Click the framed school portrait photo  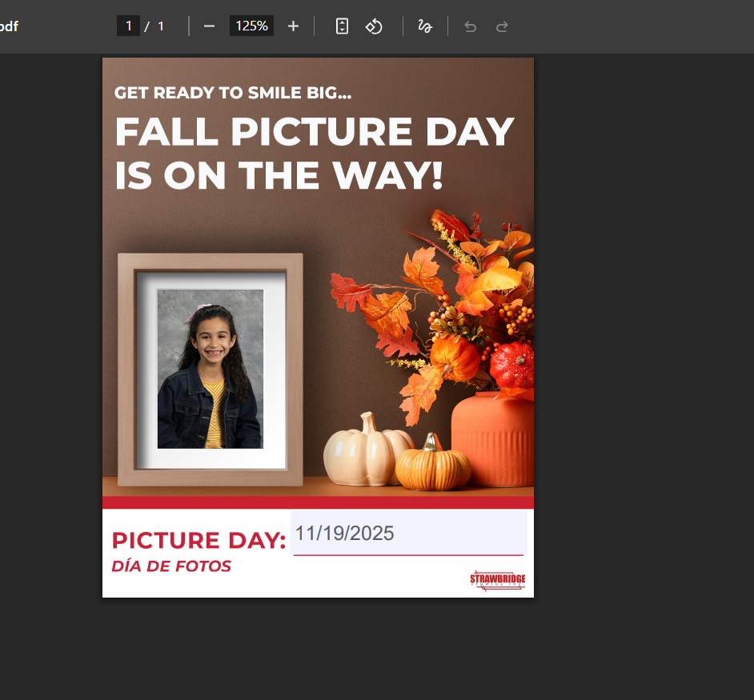click(210, 370)
